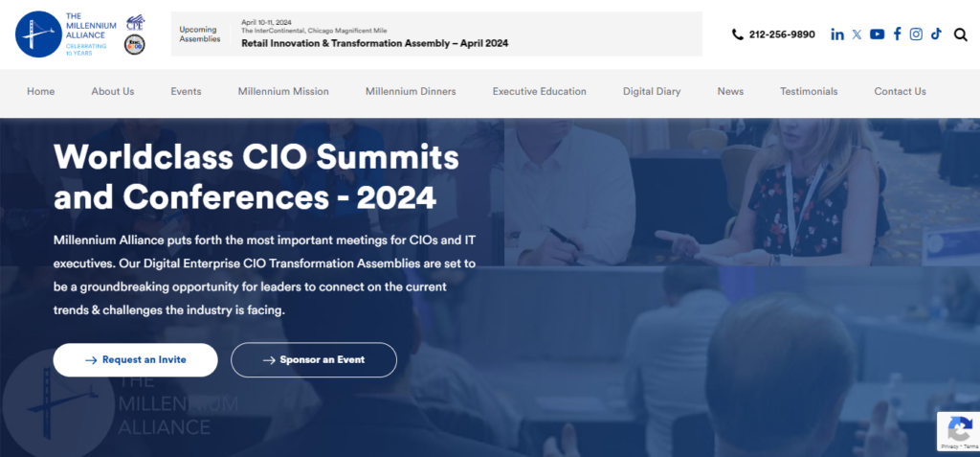The width and height of the screenshot is (980, 457).
Task: Open the Contact Us page
Action: [900, 91]
